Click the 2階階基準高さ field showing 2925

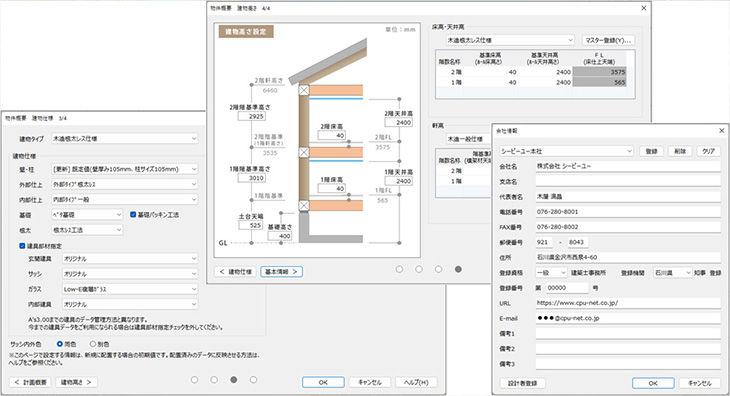[252, 116]
